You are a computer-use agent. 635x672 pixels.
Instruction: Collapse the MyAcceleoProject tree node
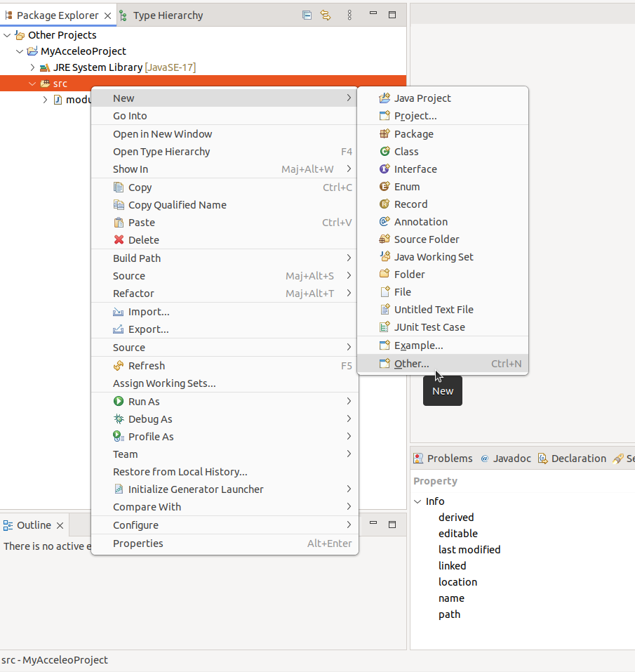(x=19, y=51)
